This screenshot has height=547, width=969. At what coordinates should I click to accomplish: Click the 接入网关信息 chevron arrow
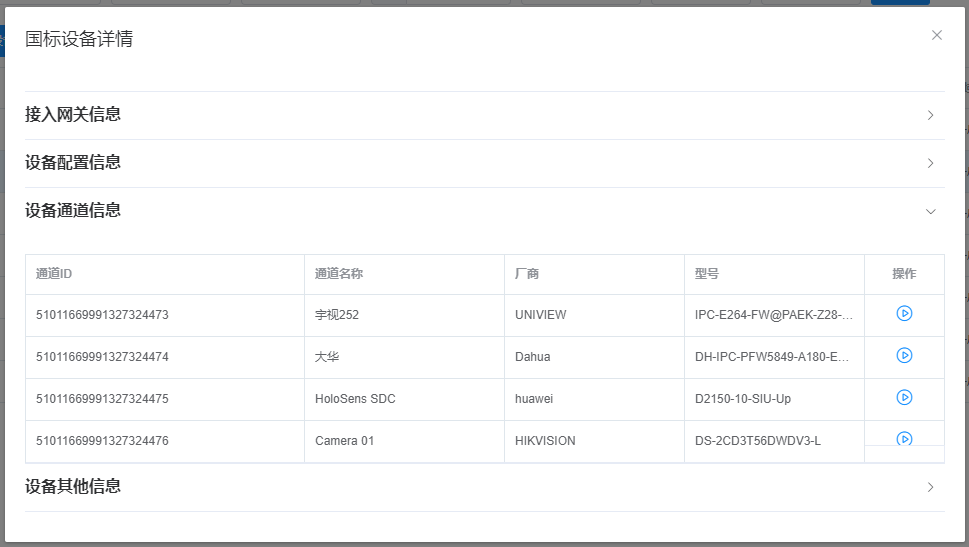point(931,115)
